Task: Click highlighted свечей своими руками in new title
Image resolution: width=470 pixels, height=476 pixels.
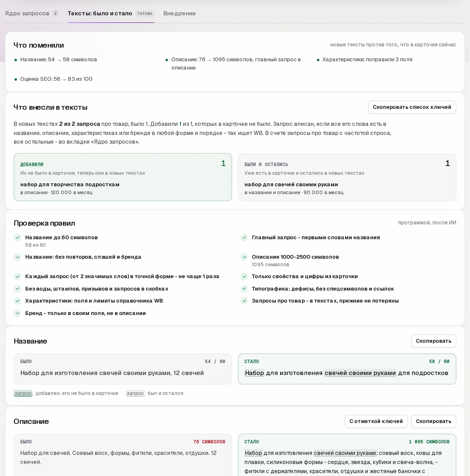Action: pos(360,373)
